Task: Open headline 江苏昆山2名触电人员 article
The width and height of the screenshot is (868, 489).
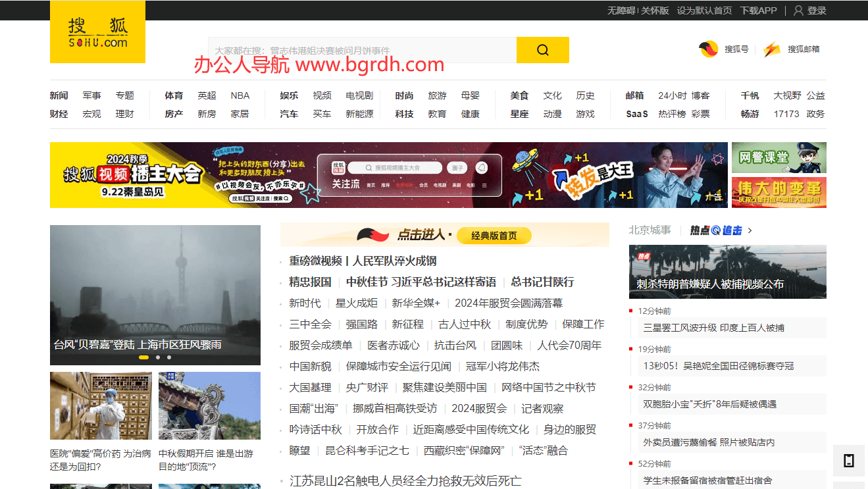Action: (x=405, y=481)
